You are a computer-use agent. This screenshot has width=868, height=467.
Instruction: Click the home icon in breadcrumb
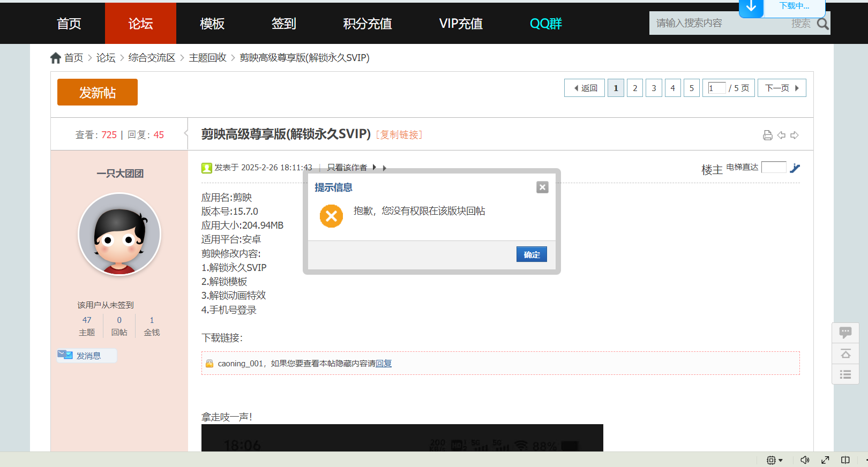(x=55, y=58)
